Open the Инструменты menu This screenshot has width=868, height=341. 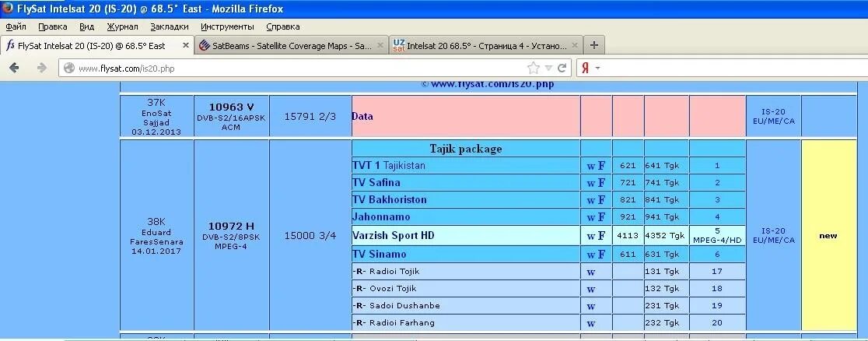point(228,26)
